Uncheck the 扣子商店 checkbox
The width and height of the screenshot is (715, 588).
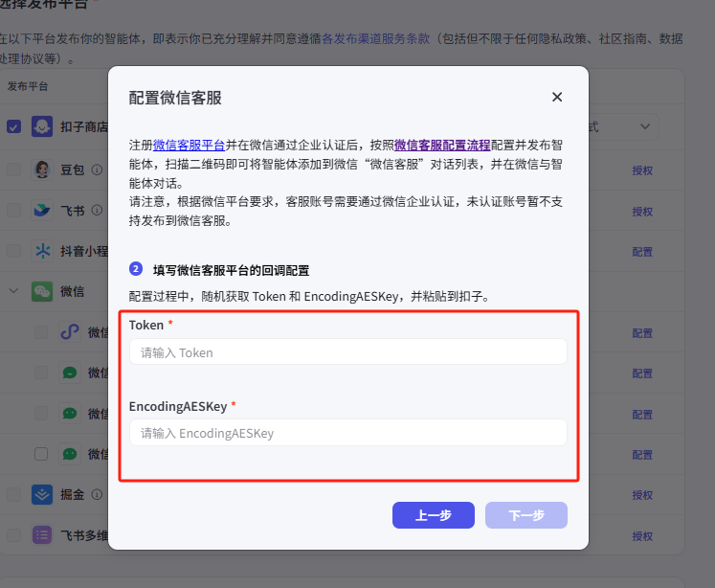coord(13,126)
